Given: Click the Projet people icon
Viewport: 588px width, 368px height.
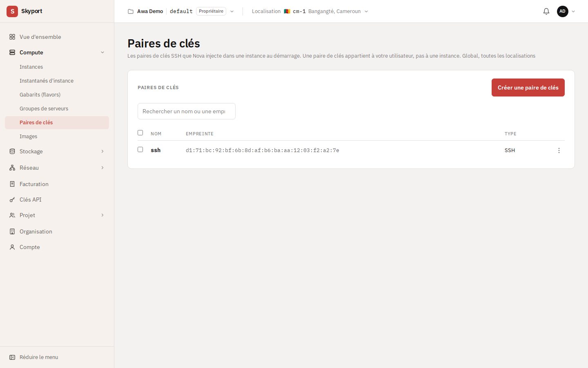Looking at the screenshot, I should click(x=12, y=215).
